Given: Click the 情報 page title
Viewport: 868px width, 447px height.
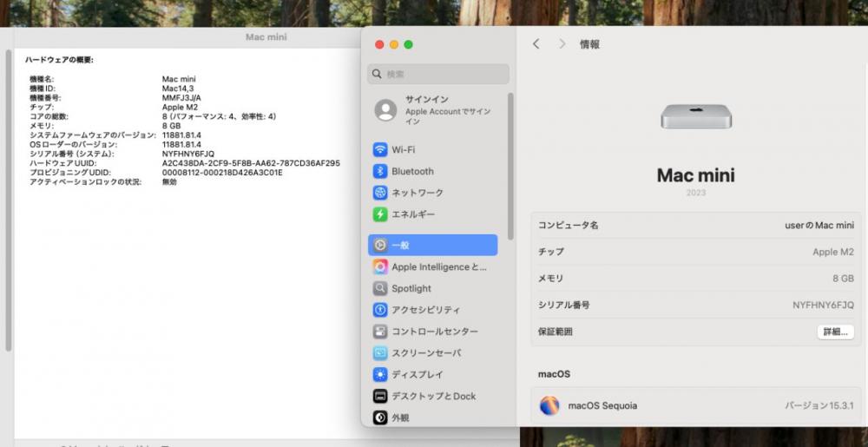Looking at the screenshot, I should tap(589, 44).
